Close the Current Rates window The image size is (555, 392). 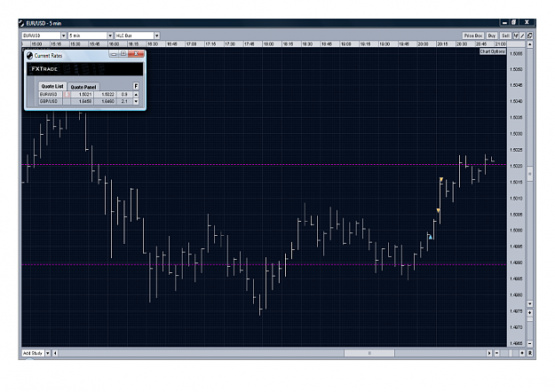tap(136, 54)
